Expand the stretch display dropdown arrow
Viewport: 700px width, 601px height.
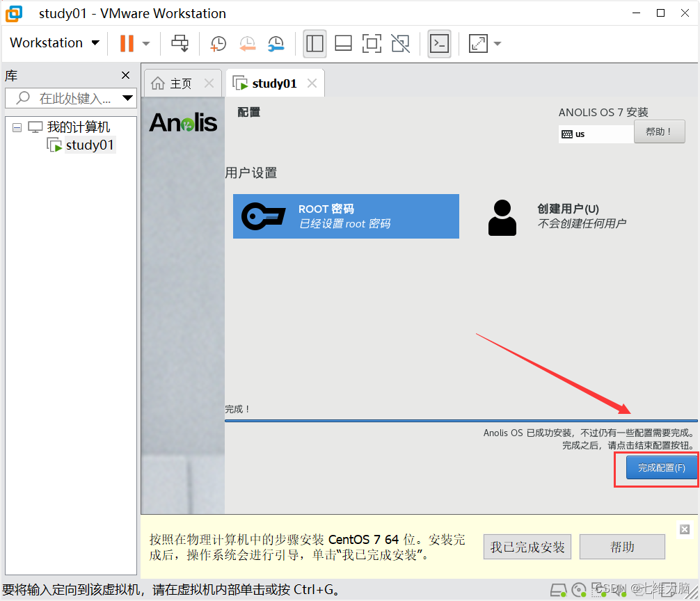498,44
